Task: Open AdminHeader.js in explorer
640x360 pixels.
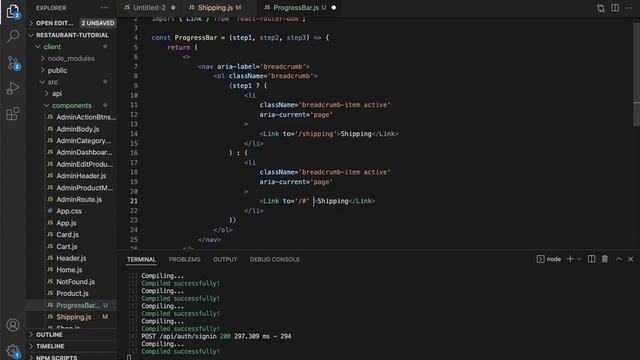Action: (81, 176)
